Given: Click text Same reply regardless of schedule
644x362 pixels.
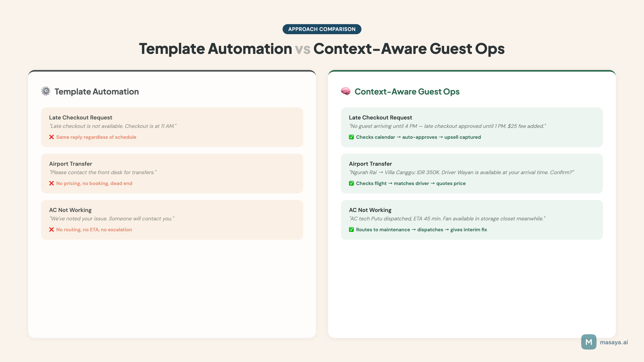Looking at the screenshot, I should [96, 137].
